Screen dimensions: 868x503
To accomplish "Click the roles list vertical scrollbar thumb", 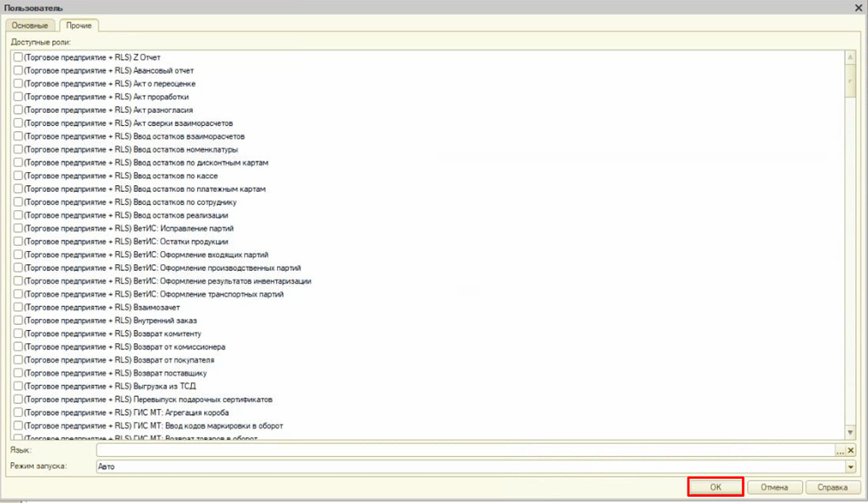I will click(851, 78).
